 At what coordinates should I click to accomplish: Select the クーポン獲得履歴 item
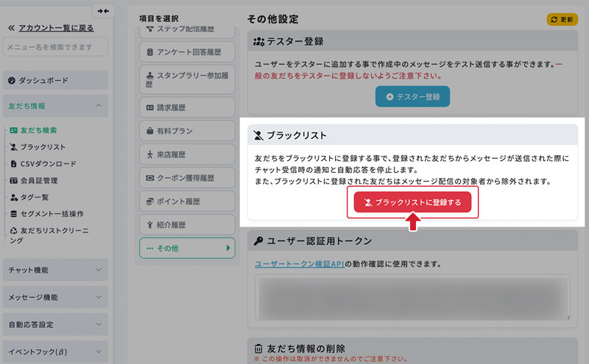tap(186, 177)
